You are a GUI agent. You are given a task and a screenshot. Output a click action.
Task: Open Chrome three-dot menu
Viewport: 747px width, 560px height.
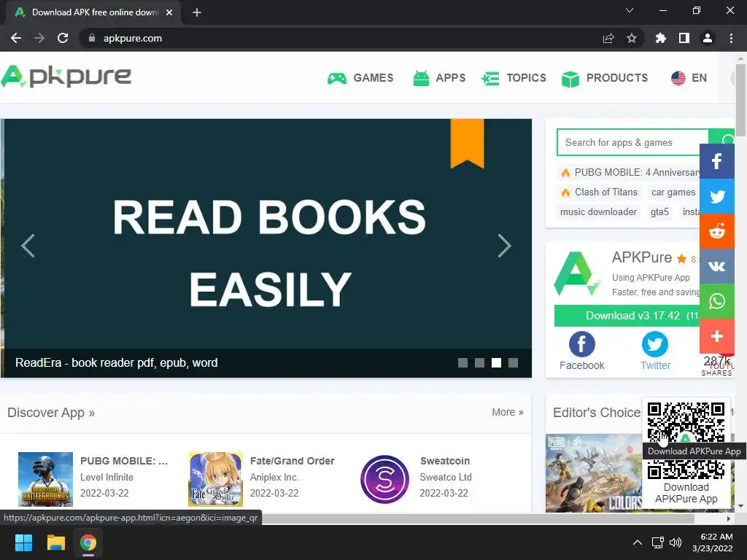pos(731,38)
